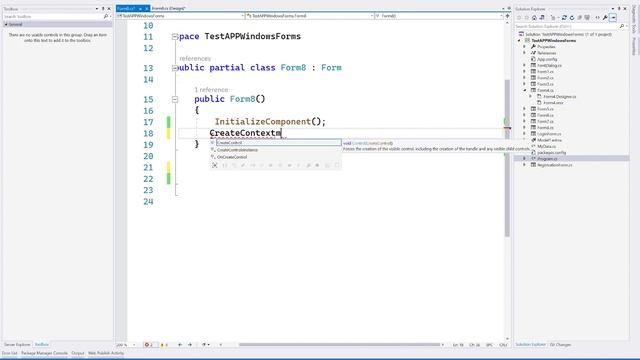The width and height of the screenshot is (640, 360).
Task: Select LoginForm.cs in Solution Explorer
Action: click(x=549, y=134)
